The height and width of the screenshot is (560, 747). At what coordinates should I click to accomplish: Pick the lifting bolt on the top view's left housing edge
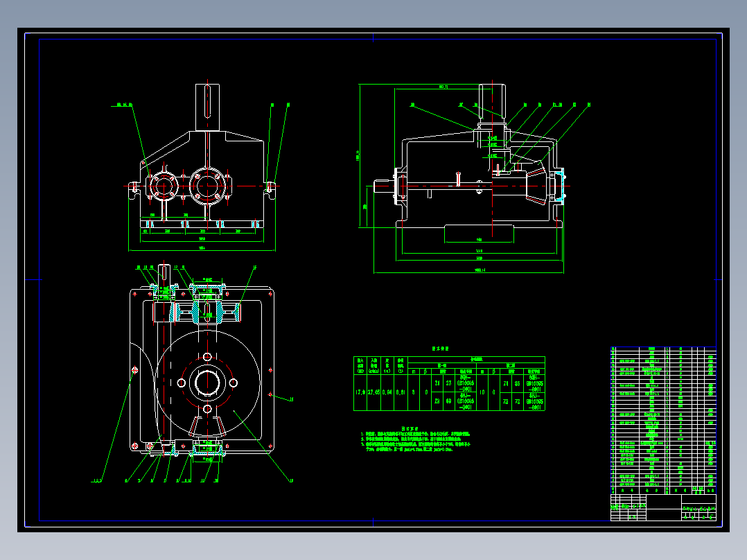(135, 370)
